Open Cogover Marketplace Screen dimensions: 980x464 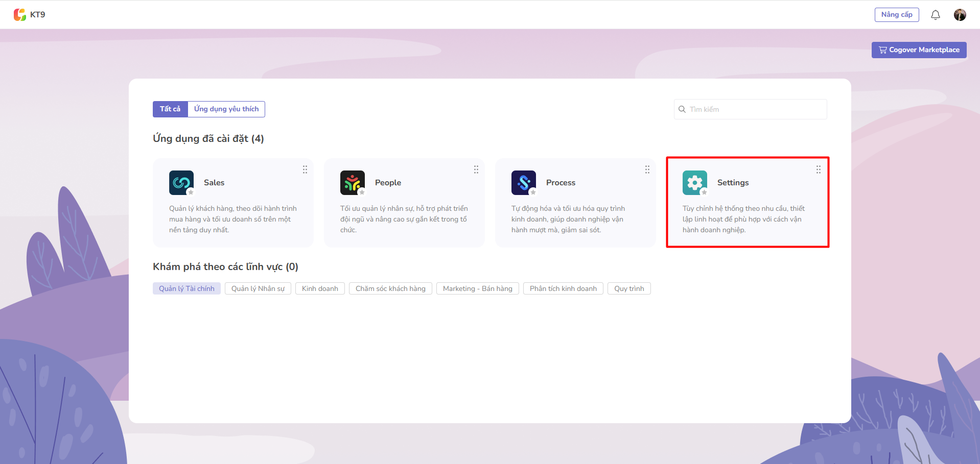pyautogui.click(x=919, y=50)
